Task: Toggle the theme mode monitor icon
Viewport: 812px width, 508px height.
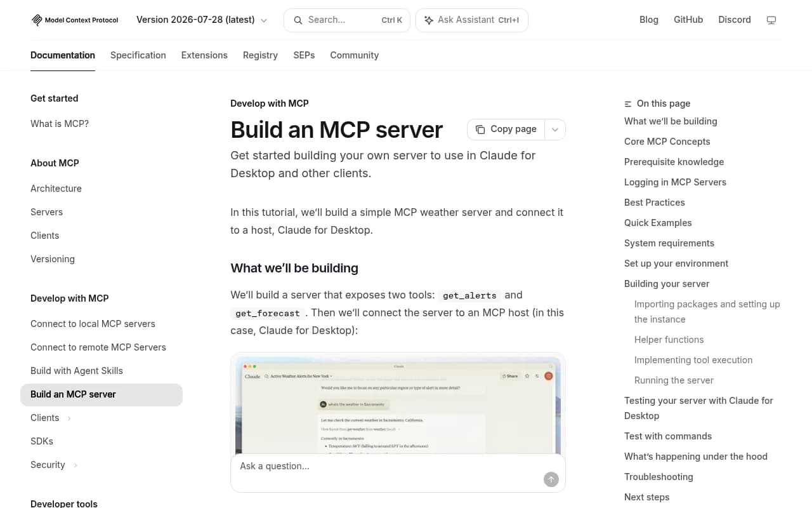Action: coord(771,20)
